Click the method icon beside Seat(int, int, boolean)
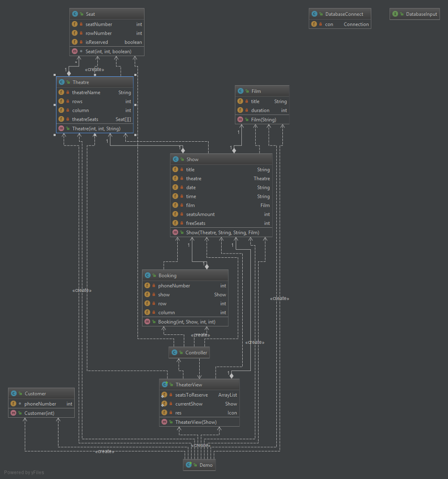This screenshot has height=479, width=448. coord(75,51)
